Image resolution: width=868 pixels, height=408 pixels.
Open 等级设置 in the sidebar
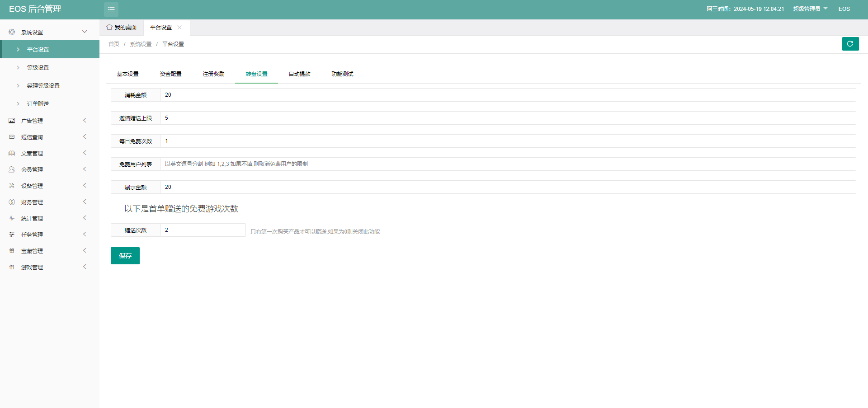(x=38, y=68)
